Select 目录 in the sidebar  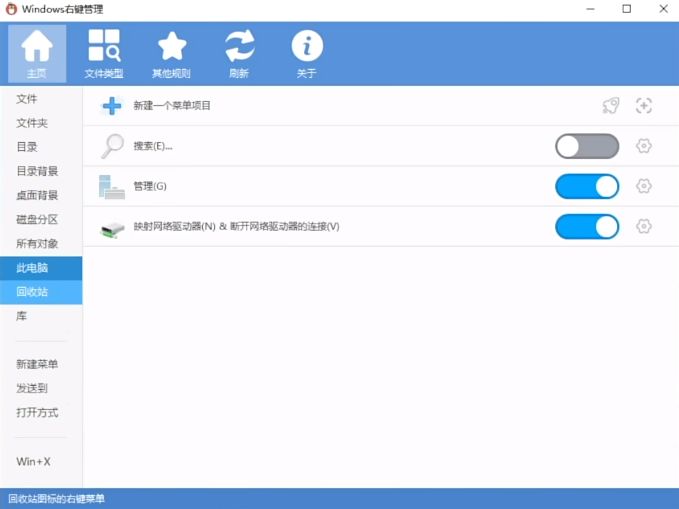41,147
